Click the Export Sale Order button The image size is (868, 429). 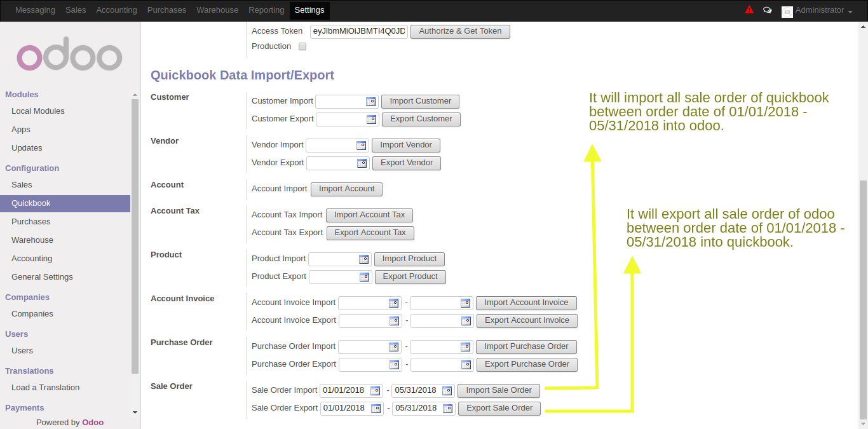coord(499,409)
